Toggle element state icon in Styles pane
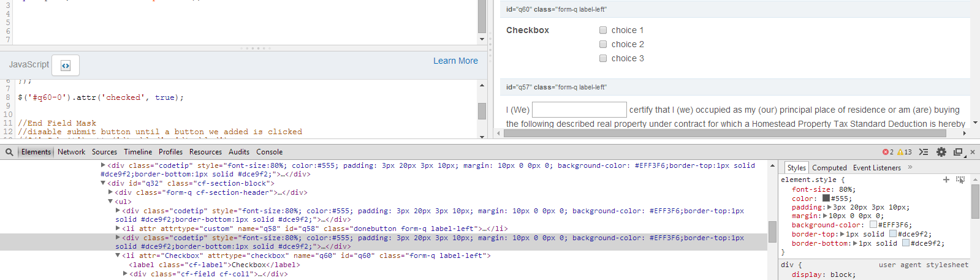980x280 pixels. tap(960, 180)
